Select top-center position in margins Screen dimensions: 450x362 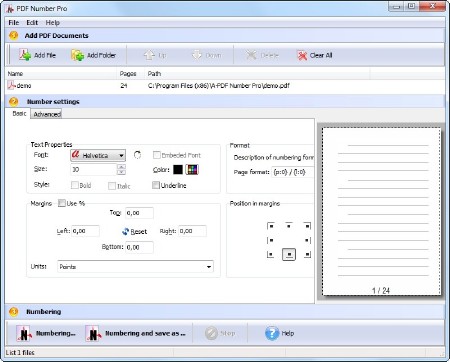coord(289,226)
